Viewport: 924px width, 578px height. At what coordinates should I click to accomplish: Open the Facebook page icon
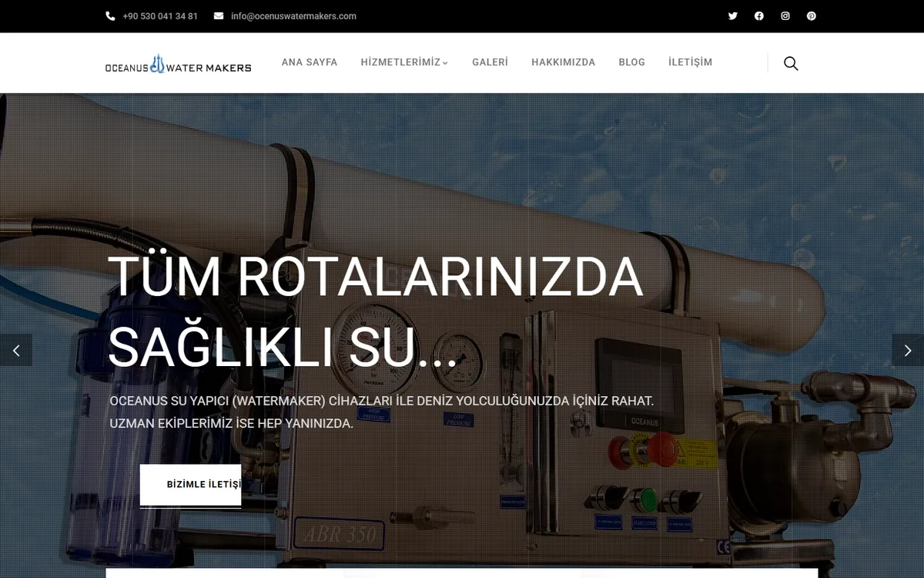pos(759,16)
